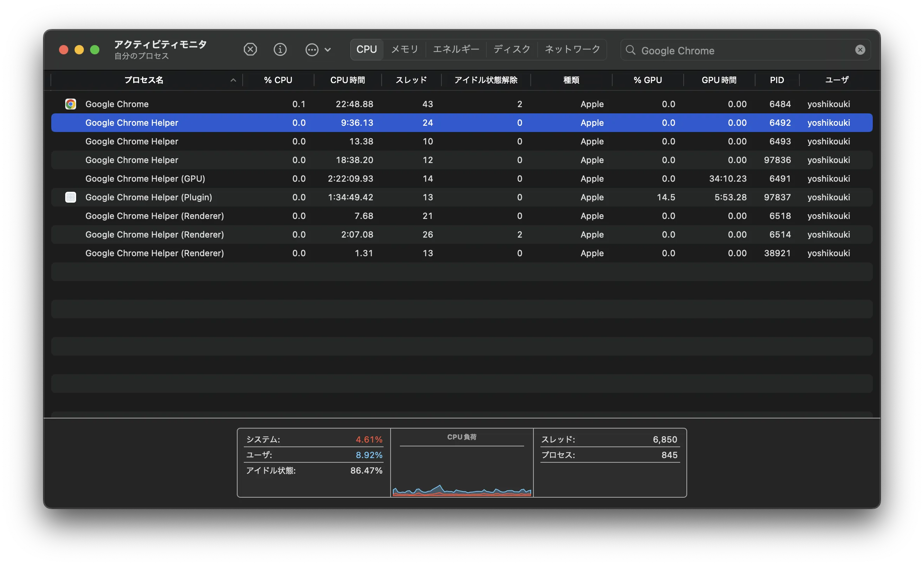Click CPU time value 1:34:49.42
This screenshot has height=566, width=924.
point(351,197)
